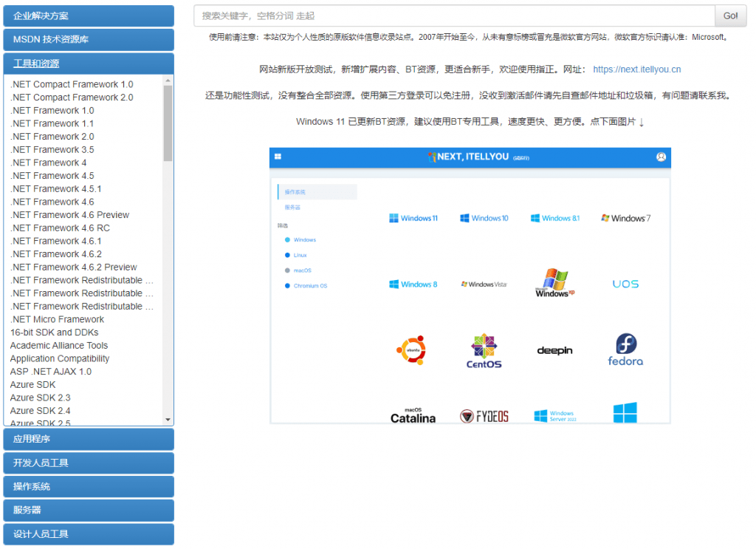756x549 pixels.
Task: Expand the 开发人员工具 section
Action: click(x=89, y=463)
